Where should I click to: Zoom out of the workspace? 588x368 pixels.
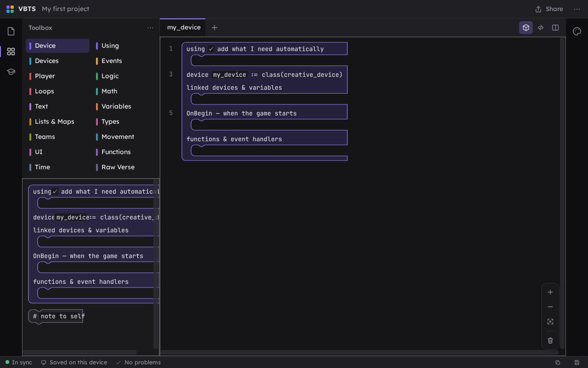pos(550,307)
